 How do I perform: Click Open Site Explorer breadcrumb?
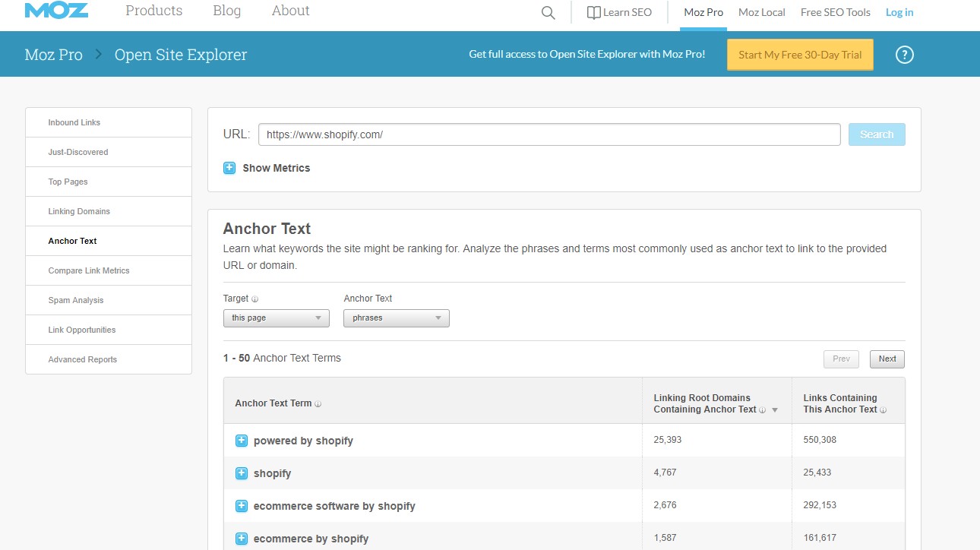coord(181,55)
